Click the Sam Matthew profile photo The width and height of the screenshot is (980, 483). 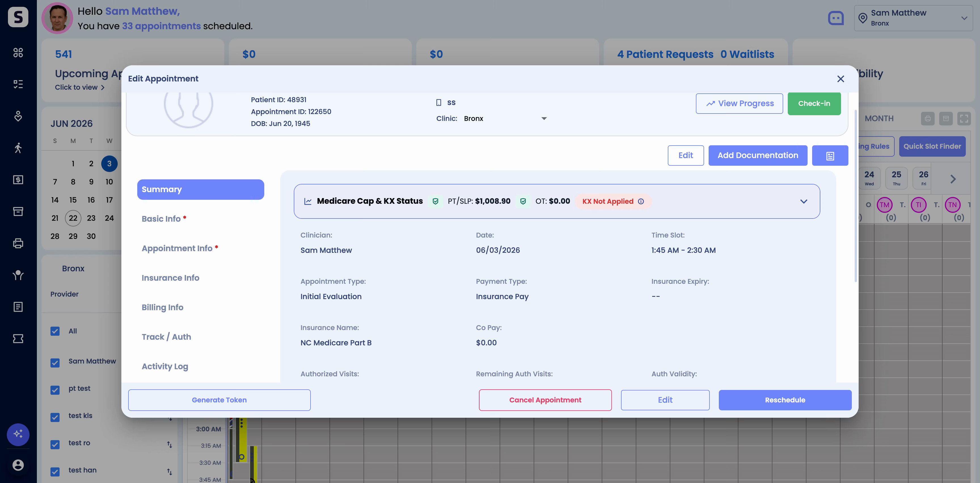tap(57, 18)
